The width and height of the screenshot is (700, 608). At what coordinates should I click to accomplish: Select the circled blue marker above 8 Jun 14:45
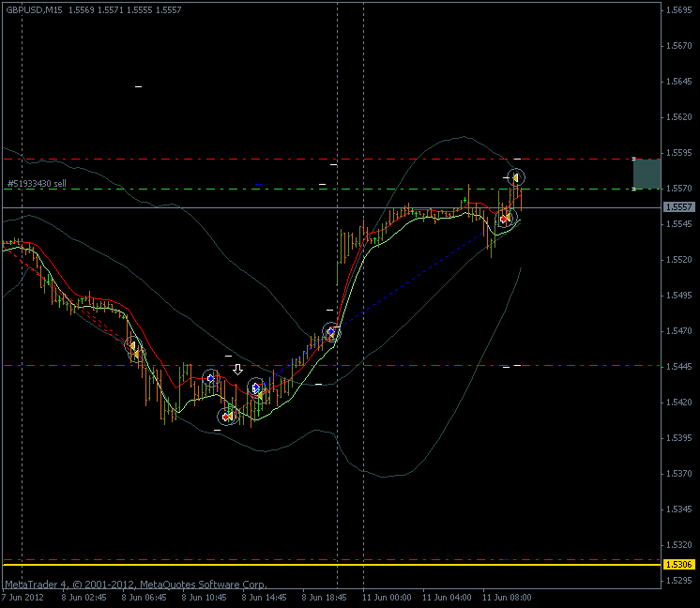(x=256, y=388)
